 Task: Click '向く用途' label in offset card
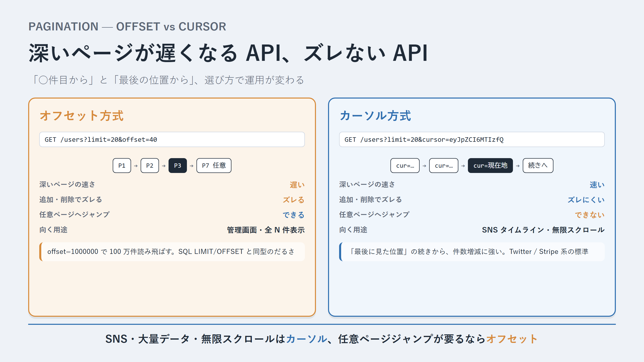coord(53,230)
